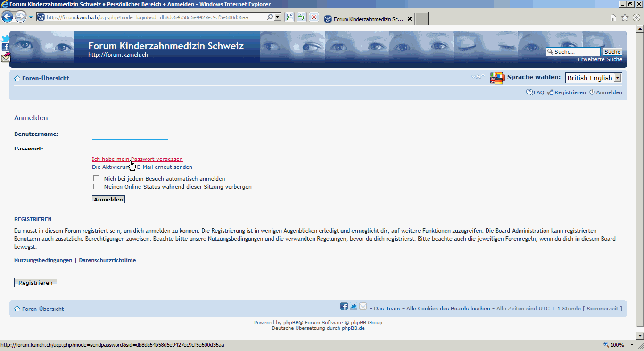Click the browser back arrow button

pos(7,17)
